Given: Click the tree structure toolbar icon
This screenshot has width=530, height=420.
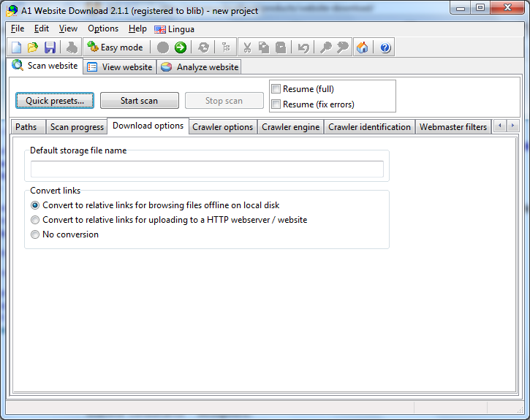Looking at the screenshot, I should tap(226, 47).
